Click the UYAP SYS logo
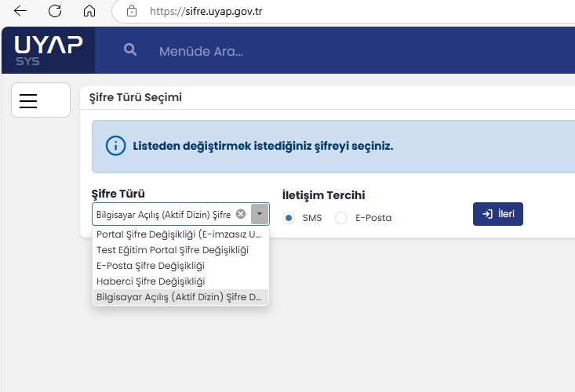 coord(48,50)
